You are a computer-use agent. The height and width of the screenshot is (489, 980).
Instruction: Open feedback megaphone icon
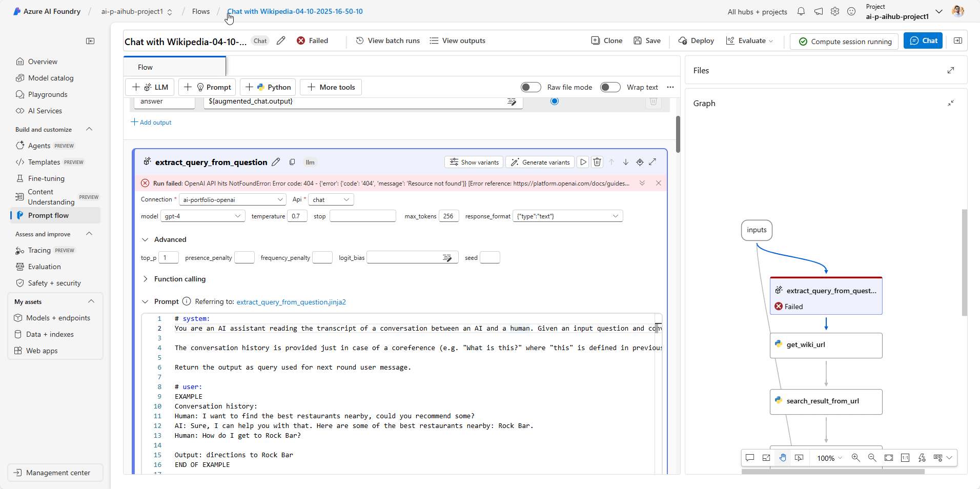click(x=819, y=11)
